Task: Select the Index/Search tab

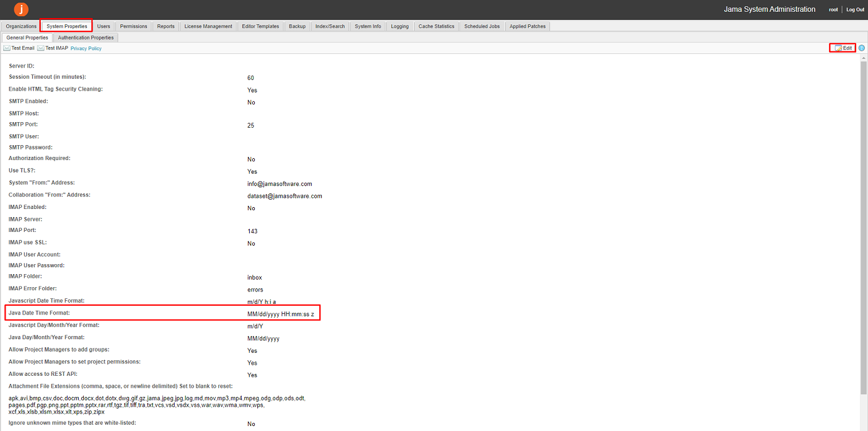Action: (330, 26)
